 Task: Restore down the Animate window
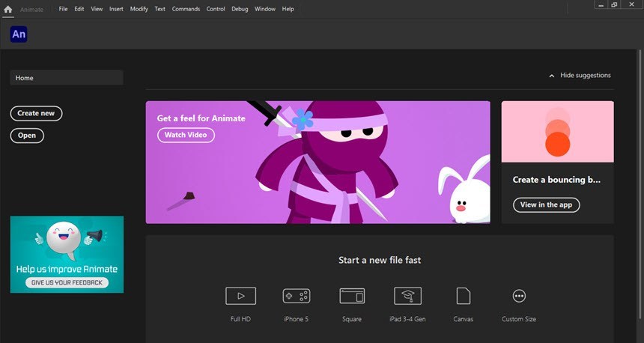[615, 4]
